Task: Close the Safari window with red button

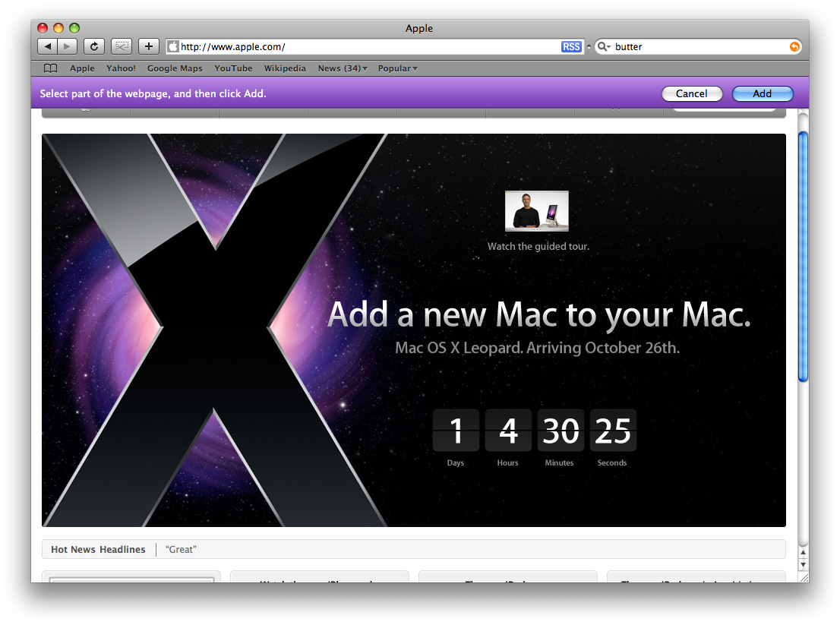Action: tap(43, 28)
